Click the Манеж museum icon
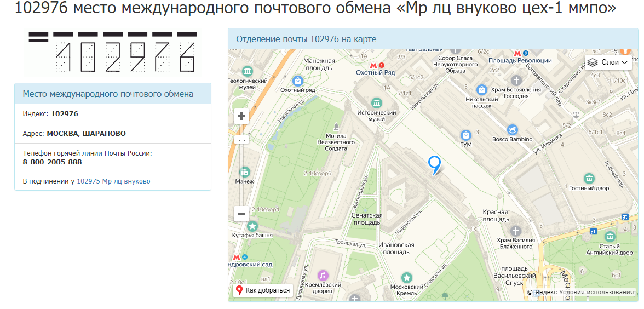Screen dimensions: 644x309 pyautogui.click(x=245, y=172)
